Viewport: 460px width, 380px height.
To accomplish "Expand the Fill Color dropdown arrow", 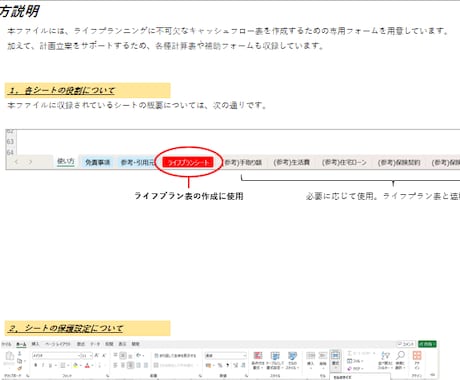I will coord(81,366).
